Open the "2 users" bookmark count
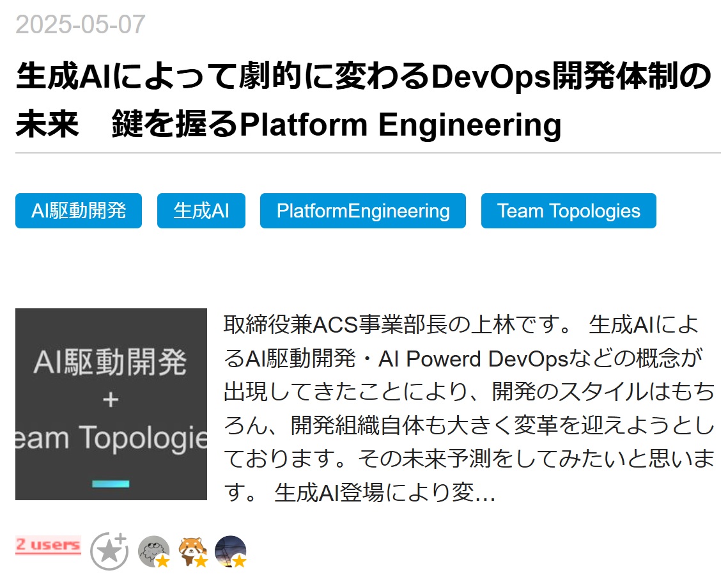The image size is (728, 584). (48, 545)
